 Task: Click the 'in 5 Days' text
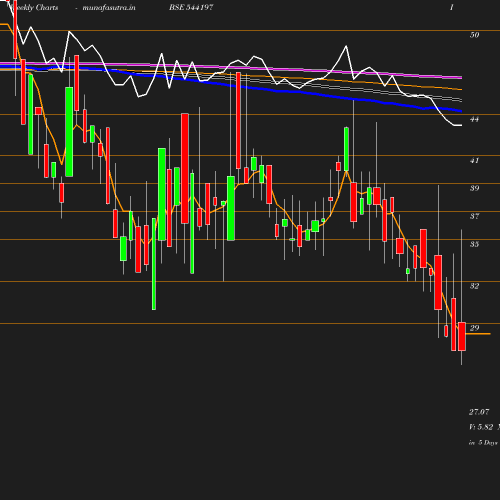click(483, 443)
